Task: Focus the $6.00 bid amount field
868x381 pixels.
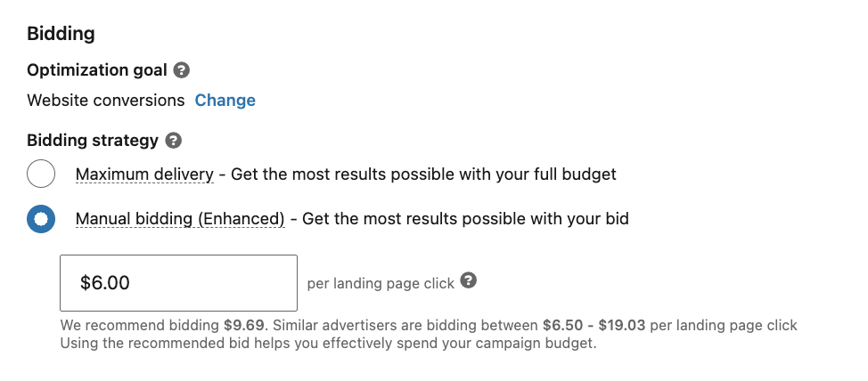Action: (178, 283)
